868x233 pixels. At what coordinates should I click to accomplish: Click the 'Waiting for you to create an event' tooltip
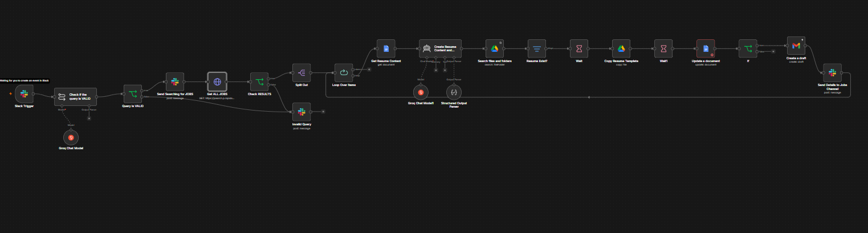pos(24,80)
